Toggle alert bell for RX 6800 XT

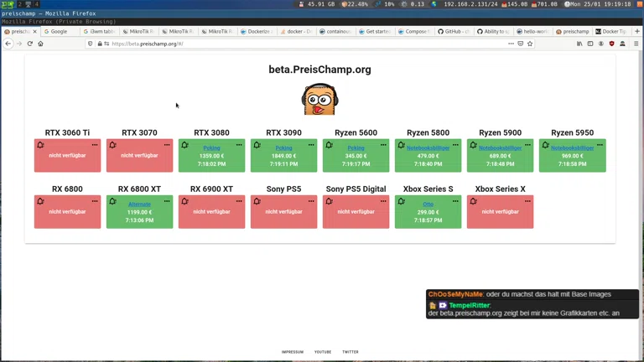coord(112,201)
